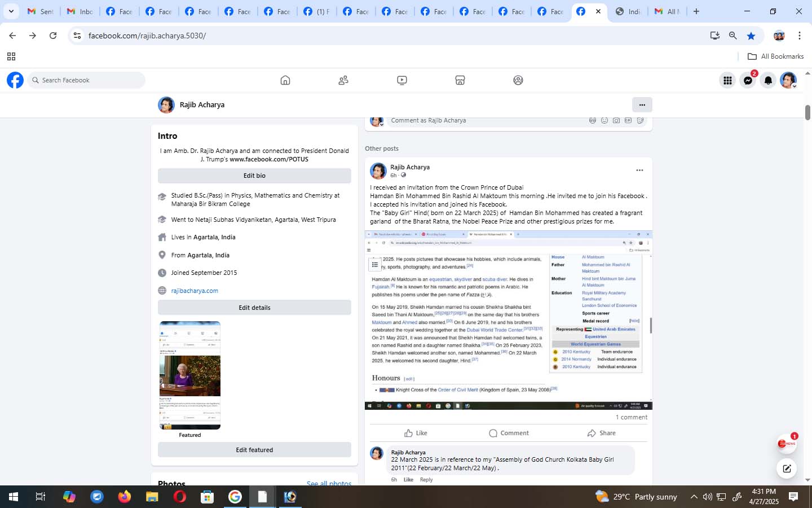Open the Facebook Video icon
This screenshot has height=508, width=812.
[x=402, y=80]
